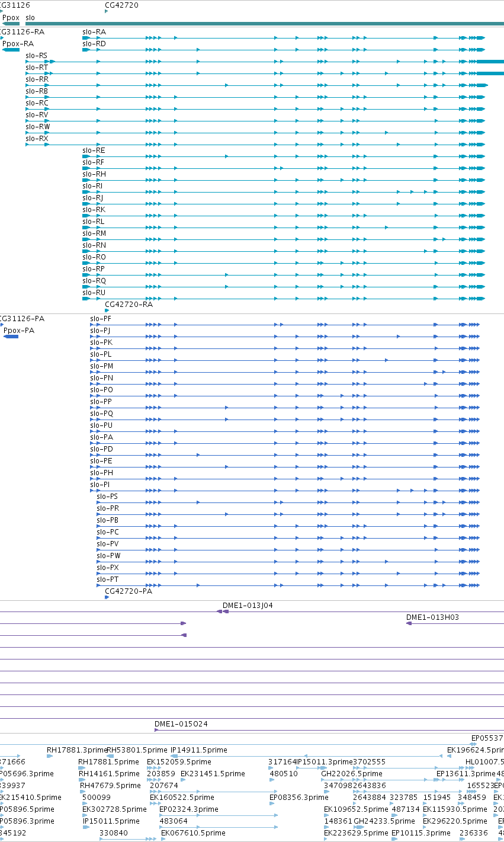The image size is (504, 842).
Task: Click the slo-PN protein label
Action: tap(101, 378)
